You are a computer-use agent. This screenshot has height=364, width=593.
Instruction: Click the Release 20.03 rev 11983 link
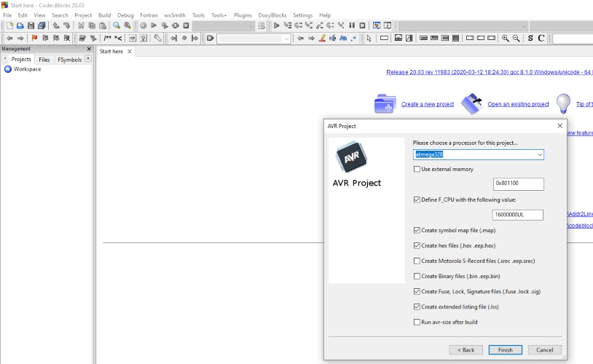[490, 72]
